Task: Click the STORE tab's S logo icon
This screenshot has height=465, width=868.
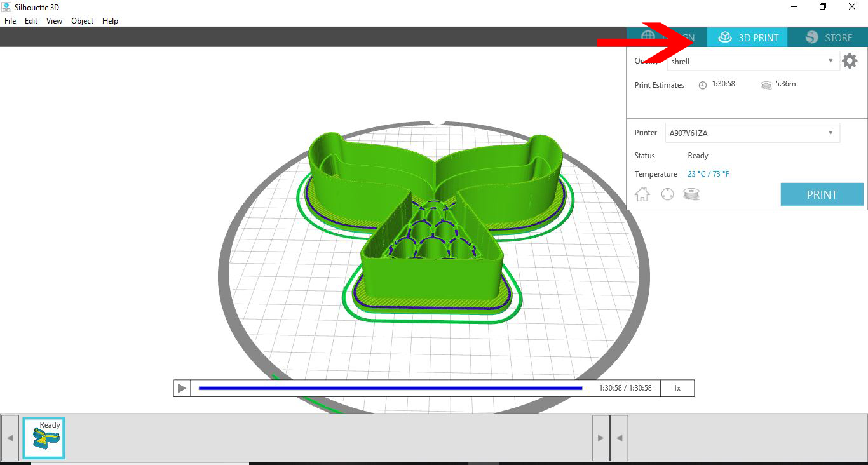Action: coord(811,37)
